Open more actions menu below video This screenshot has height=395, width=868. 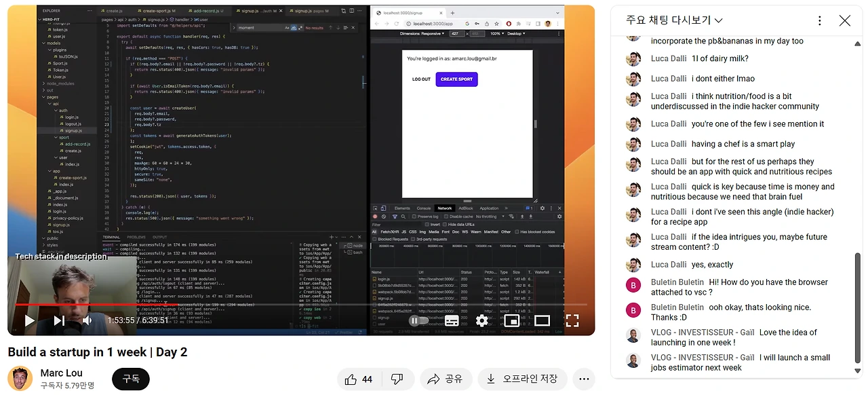coord(584,379)
